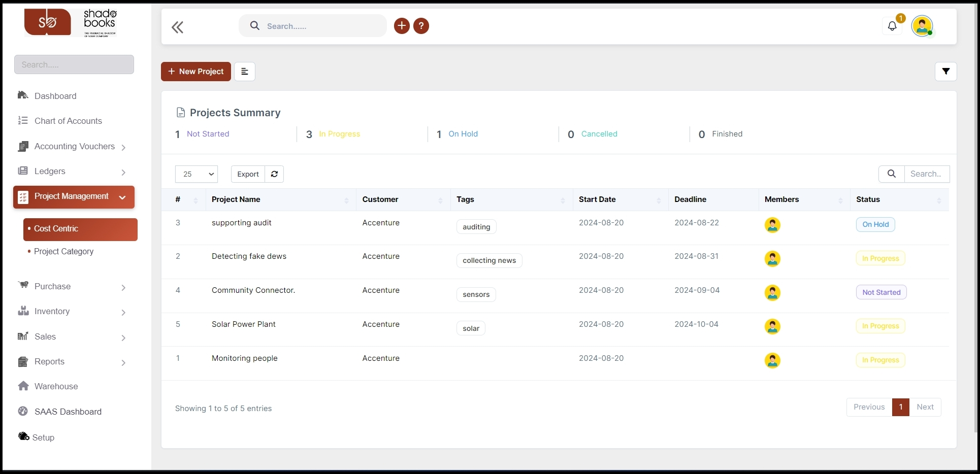Filter by In Progress summary link
This screenshot has height=474, width=980.
pyautogui.click(x=339, y=134)
